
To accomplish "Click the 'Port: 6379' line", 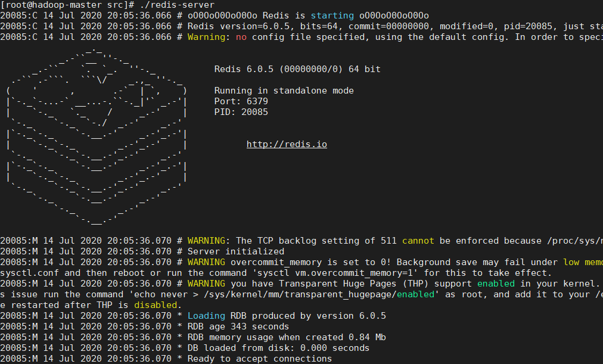I will 241,101.
